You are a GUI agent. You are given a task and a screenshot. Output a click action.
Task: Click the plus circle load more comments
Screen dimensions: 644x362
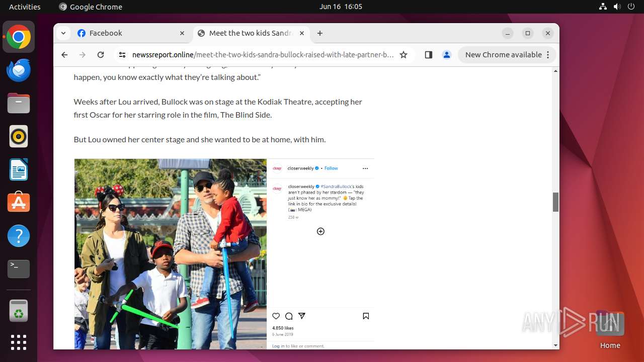320,231
